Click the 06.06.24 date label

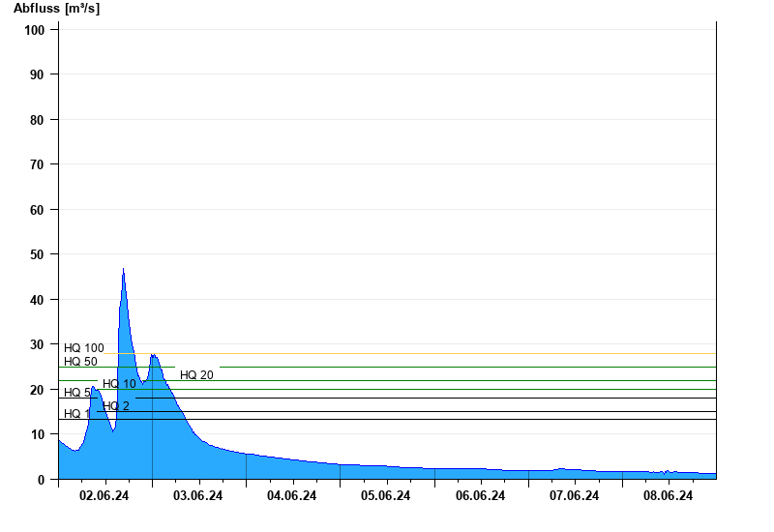(x=480, y=496)
